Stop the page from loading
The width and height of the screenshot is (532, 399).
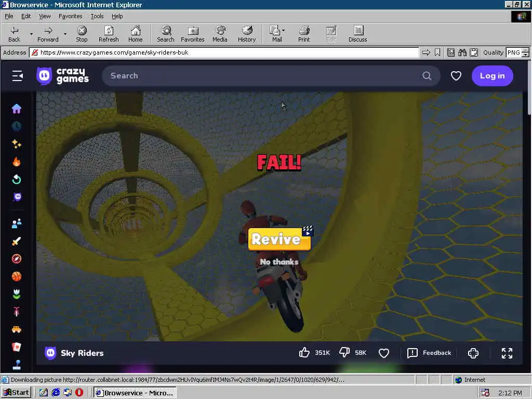click(82, 34)
